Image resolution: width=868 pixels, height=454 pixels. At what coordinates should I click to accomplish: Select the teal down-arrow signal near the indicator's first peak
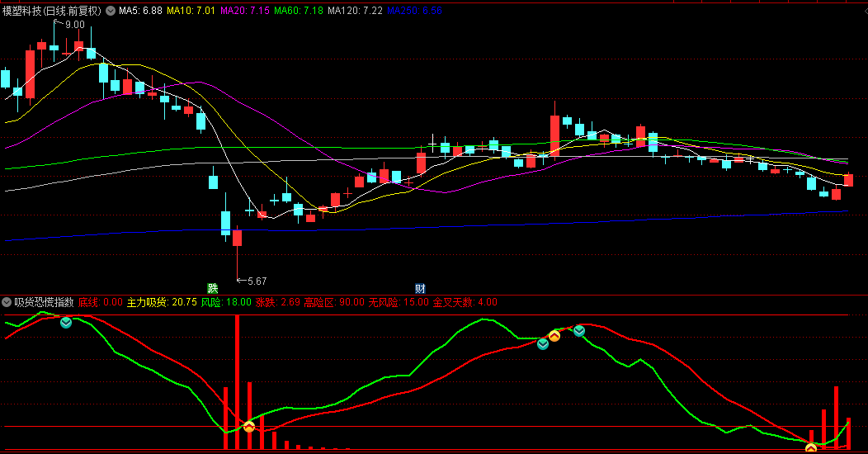66,322
